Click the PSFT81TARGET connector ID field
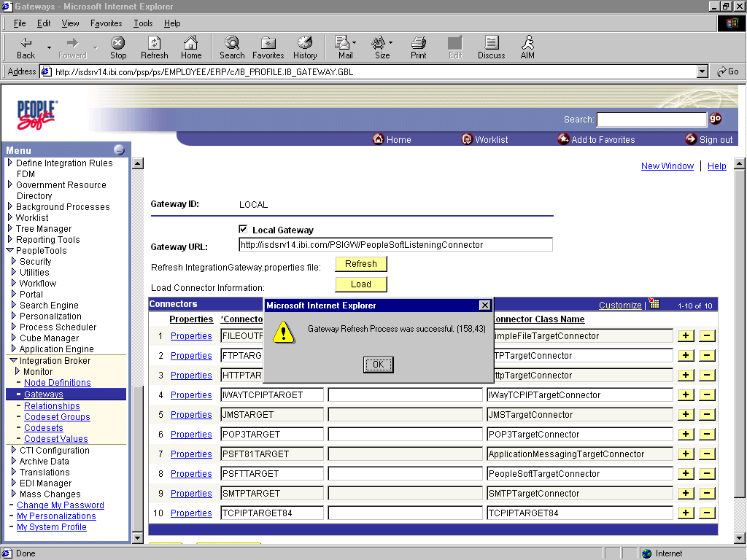 [x=272, y=454]
